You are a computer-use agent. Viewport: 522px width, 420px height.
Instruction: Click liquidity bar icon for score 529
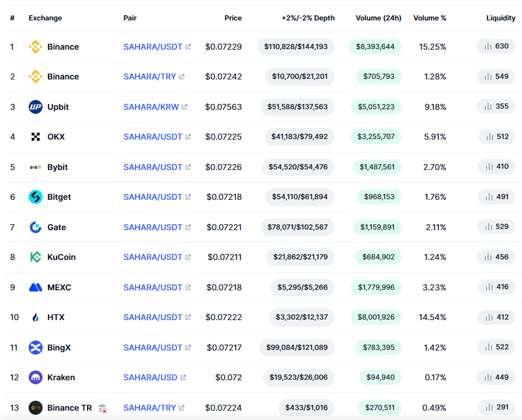click(488, 227)
